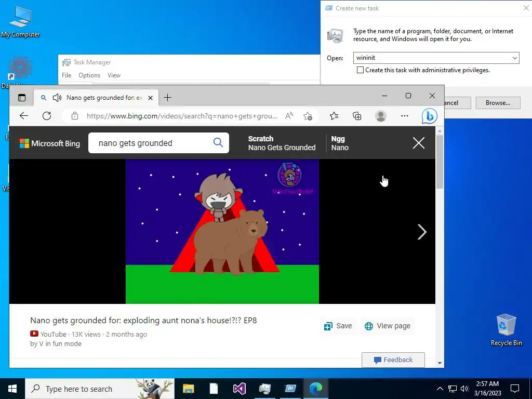This screenshot has height=399, width=532.
Task: Open Task Manager Options menu
Action: click(89, 75)
